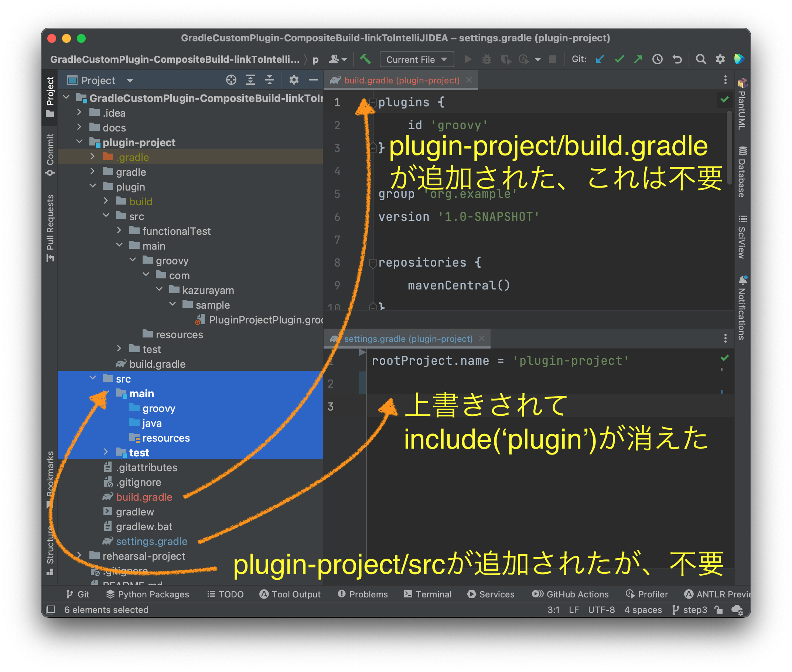
Task: Open the Current File run configuration dropdown
Action: click(417, 59)
